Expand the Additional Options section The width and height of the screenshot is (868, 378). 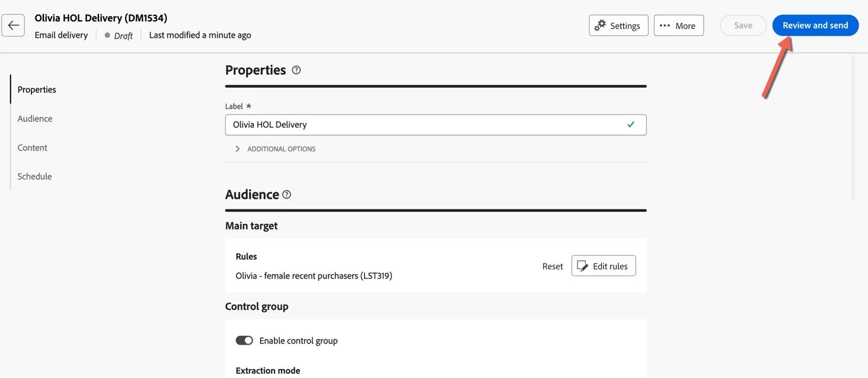pyautogui.click(x=276, y=149)
